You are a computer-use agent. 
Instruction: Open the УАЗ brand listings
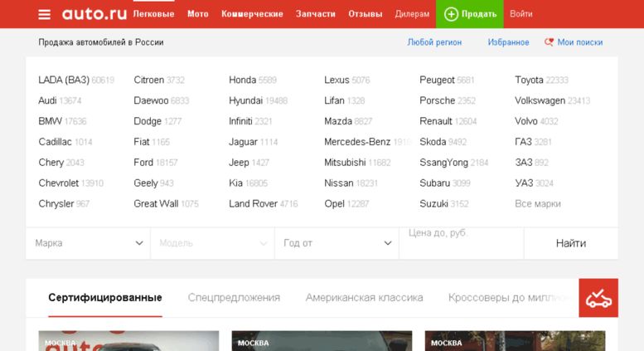(x=524, y=183)
